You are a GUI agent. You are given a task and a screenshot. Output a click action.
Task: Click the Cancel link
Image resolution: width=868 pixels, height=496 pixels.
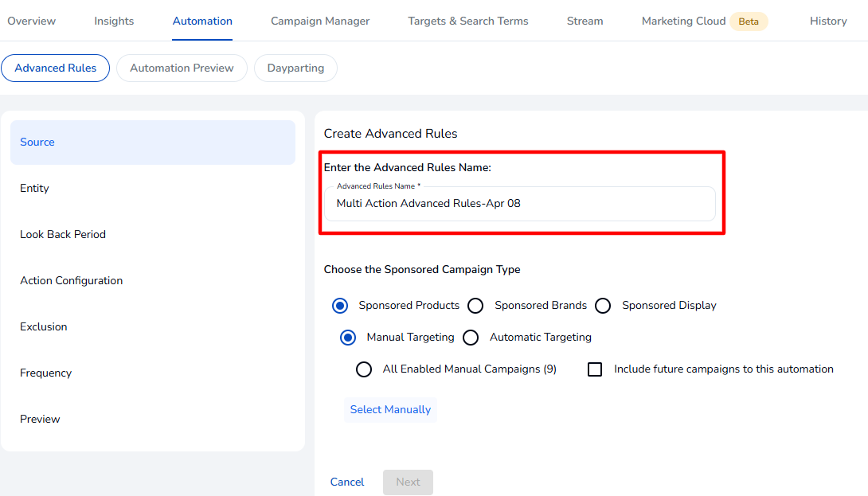(347, 482)
